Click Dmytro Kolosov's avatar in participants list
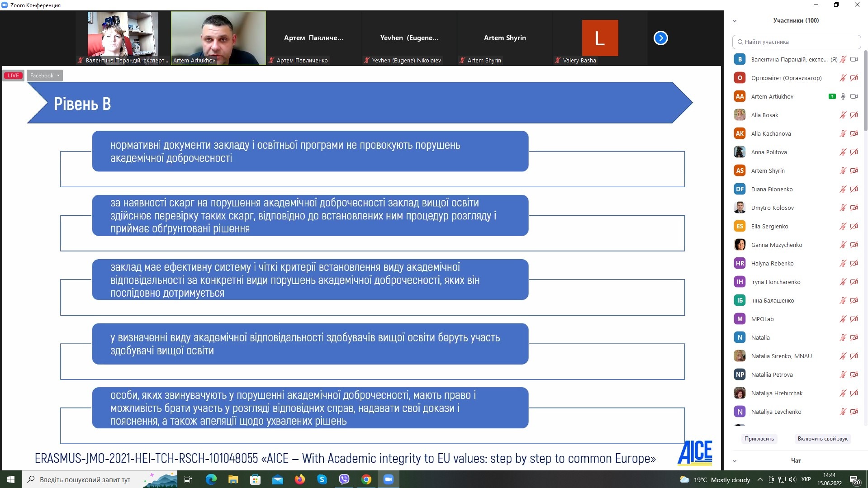The width and height of the screenshot is (868, 488). coord(740,208)
